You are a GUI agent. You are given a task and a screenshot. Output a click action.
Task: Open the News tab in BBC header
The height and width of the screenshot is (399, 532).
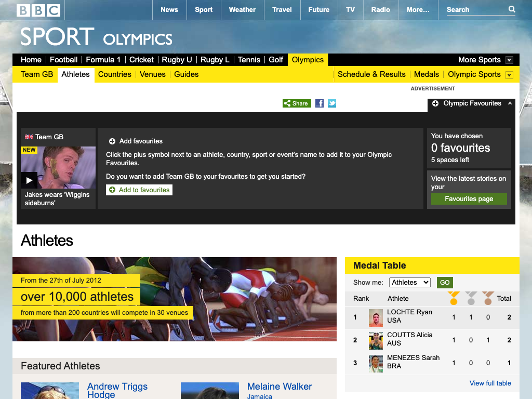(x=169, y=10)
